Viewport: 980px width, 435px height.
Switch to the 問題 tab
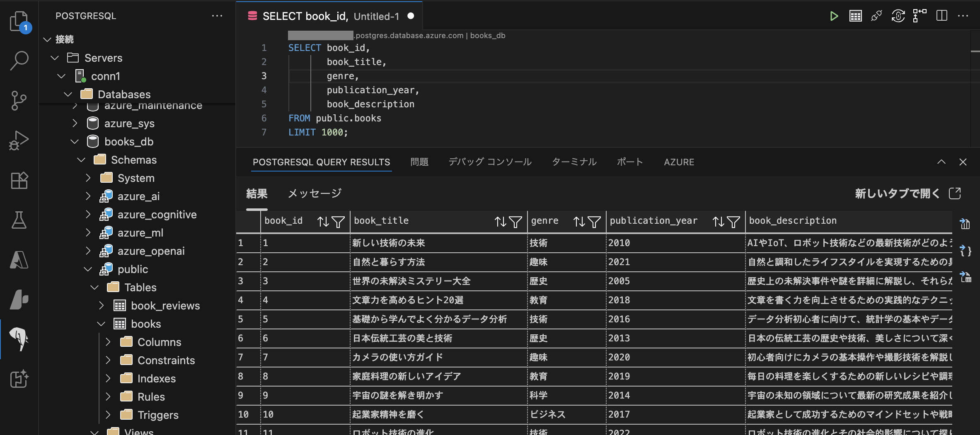419,162
